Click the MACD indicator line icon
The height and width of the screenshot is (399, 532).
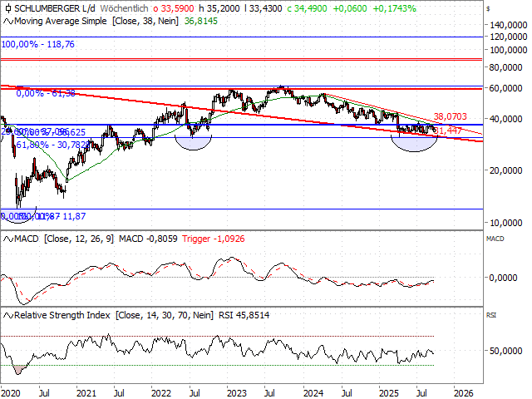coord(8,239)
